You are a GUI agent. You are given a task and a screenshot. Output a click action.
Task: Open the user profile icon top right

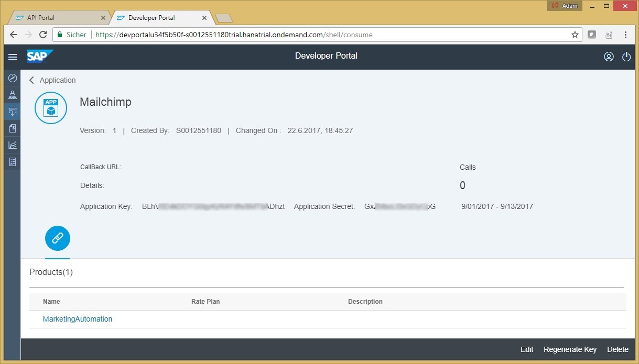(609, 57)
